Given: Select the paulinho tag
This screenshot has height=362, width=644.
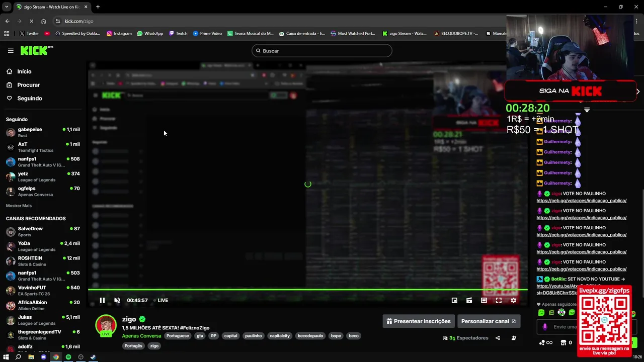Looking at the screenshot, I should coord(254,336).
